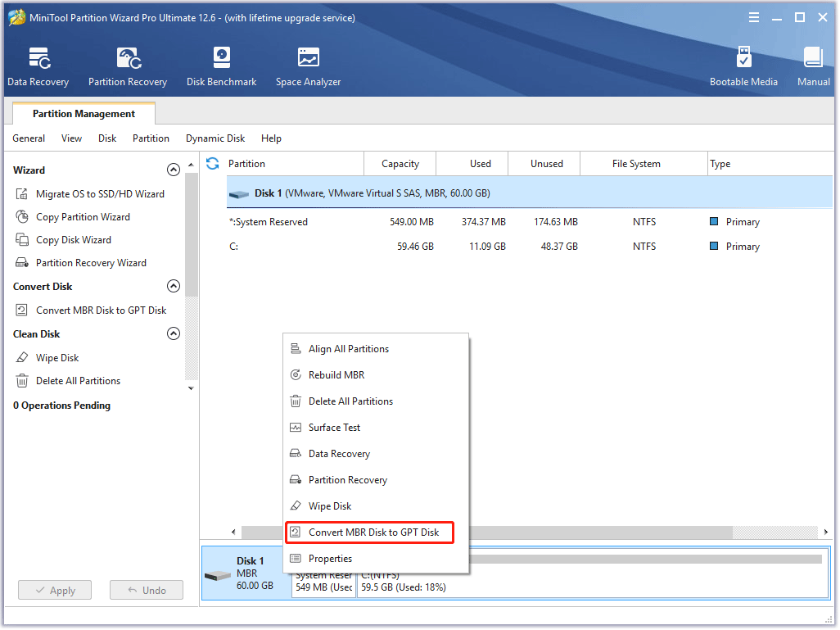Click the refresh icon beside the Partition column

213,164
